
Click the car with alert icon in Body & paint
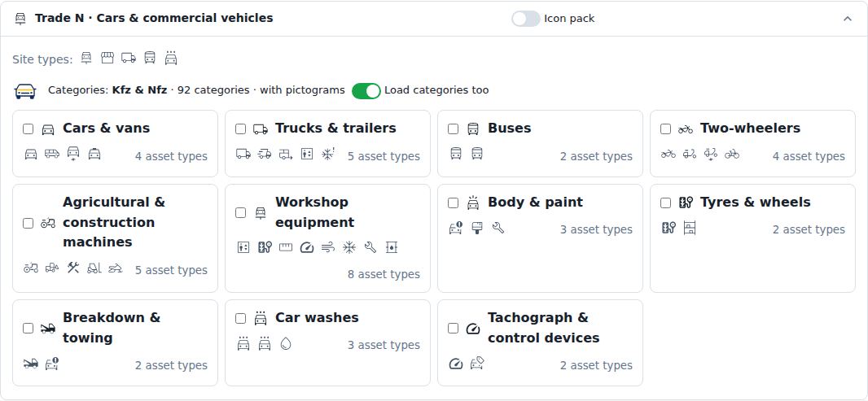click(456, 228)
